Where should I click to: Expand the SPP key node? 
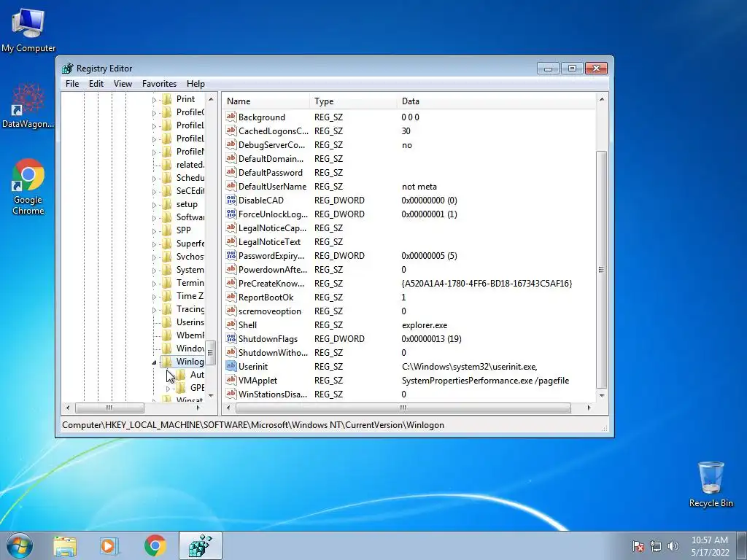[x=154, y=231]
